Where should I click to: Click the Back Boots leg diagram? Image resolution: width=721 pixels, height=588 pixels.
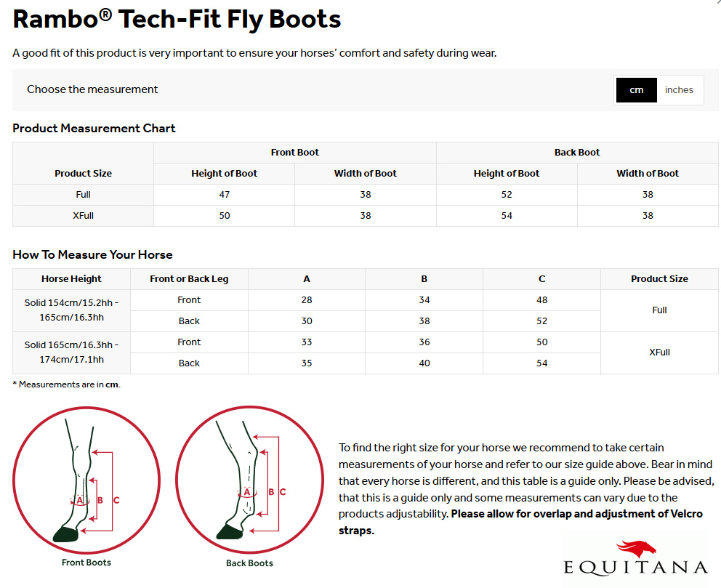point(250,480)
